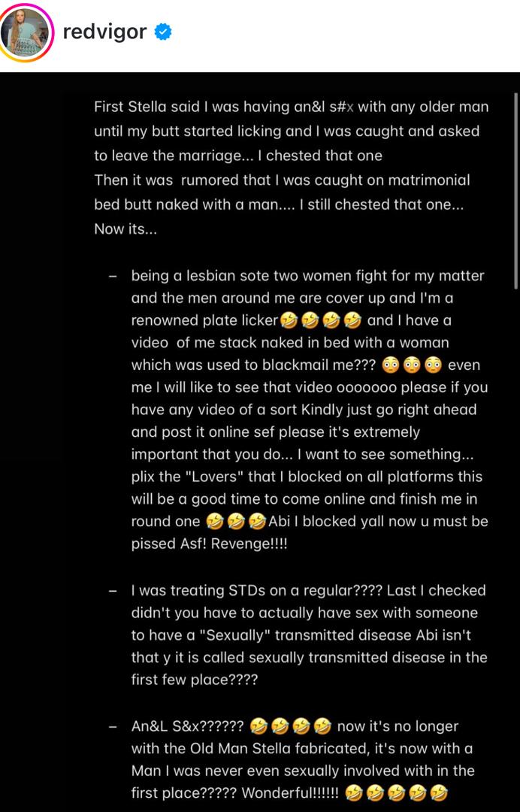Viewport: 520px width, 812px height.
Task: Select bullet dash beside "An&L S&x" paragraph
Action: (113, 726)
